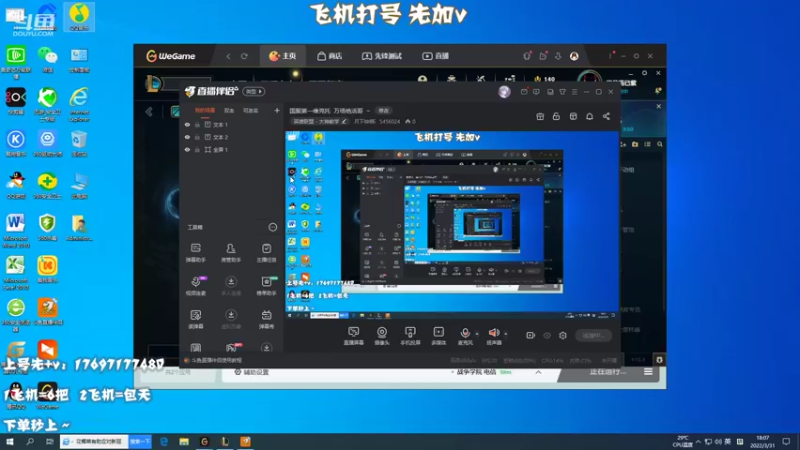
Task: Click the unlock padlock icon in header
Action: [x=556, y=116]
